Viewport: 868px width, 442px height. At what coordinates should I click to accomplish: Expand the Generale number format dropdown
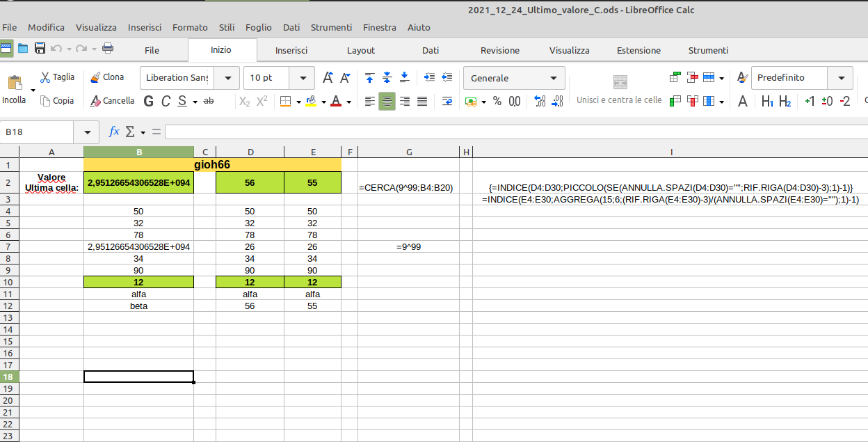[554, 78]
